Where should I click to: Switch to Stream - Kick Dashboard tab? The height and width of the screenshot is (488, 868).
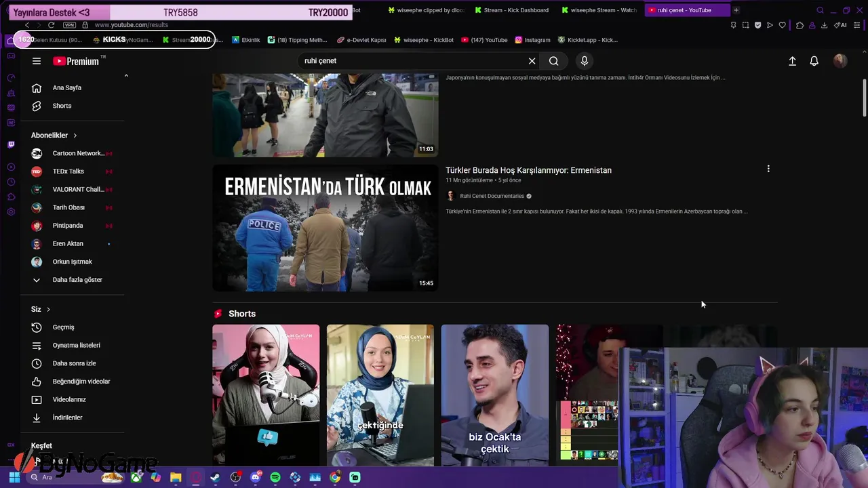512,10
